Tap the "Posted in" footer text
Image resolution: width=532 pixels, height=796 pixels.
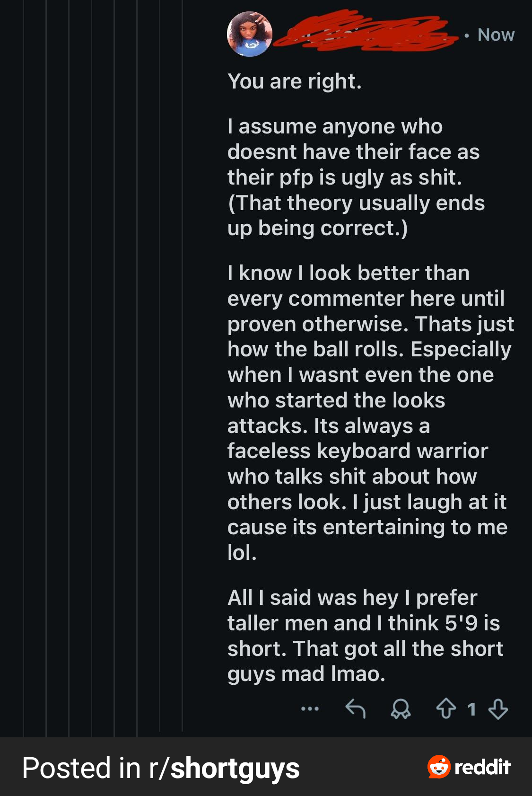pyautogui.click(x=81, y=768)
